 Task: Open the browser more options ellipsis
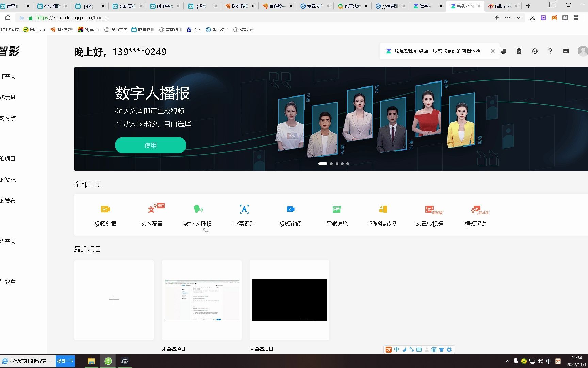coord(507,18)
